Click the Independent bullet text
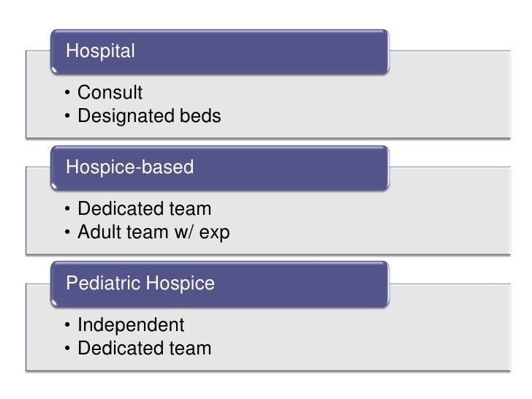The image size is (532, 399). point(131,324)
